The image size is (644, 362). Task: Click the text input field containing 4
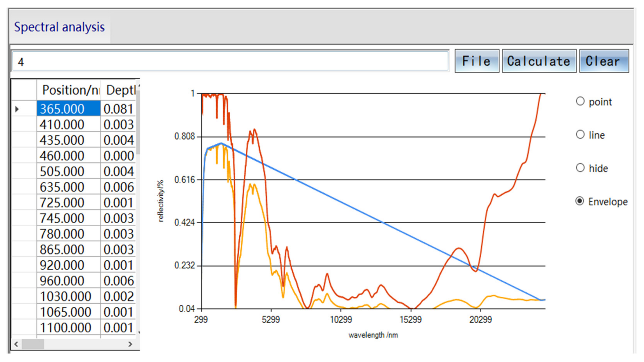point(230,62)
